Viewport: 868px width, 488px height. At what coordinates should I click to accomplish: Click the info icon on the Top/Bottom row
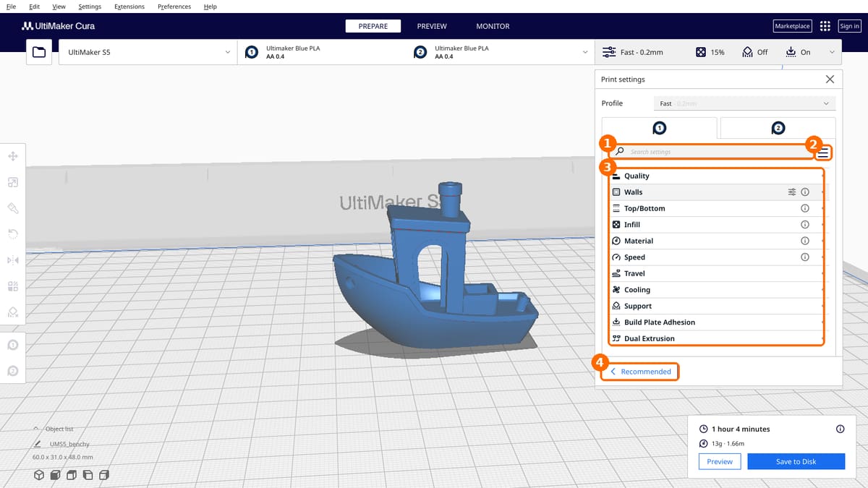(x=805, y=208)
